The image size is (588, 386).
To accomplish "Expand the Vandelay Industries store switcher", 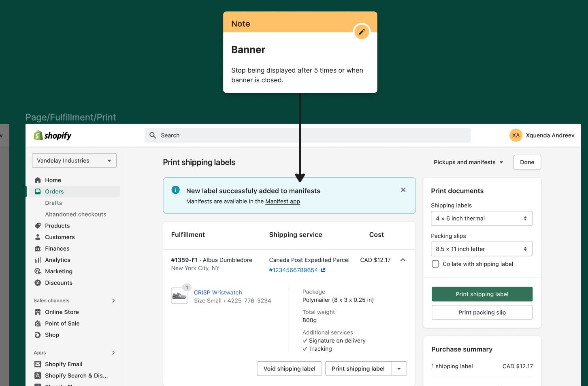I will 74,161.
